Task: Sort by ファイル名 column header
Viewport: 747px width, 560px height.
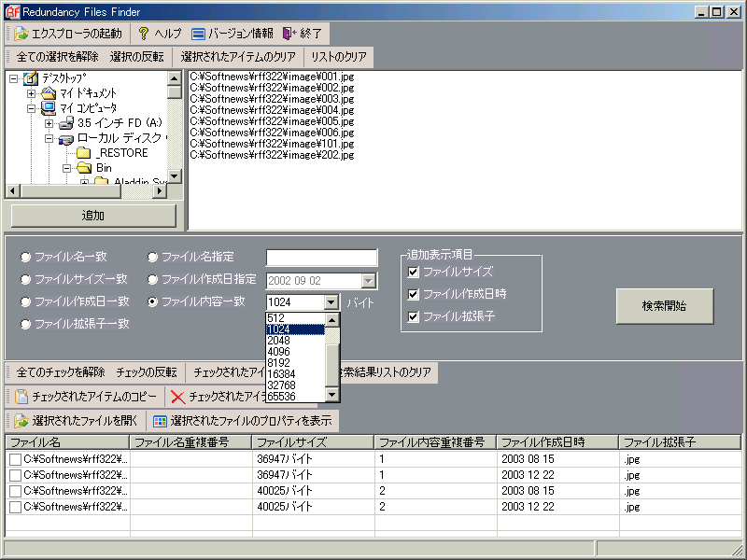Action: coord(67,442)
